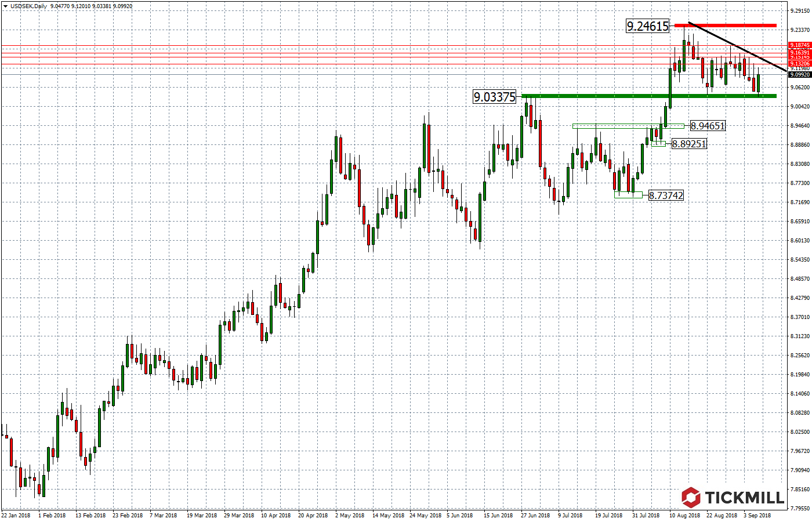
Task: Click the 22 Aug 2018 date label
Action: pyautogui.click(x=722, y=515)
